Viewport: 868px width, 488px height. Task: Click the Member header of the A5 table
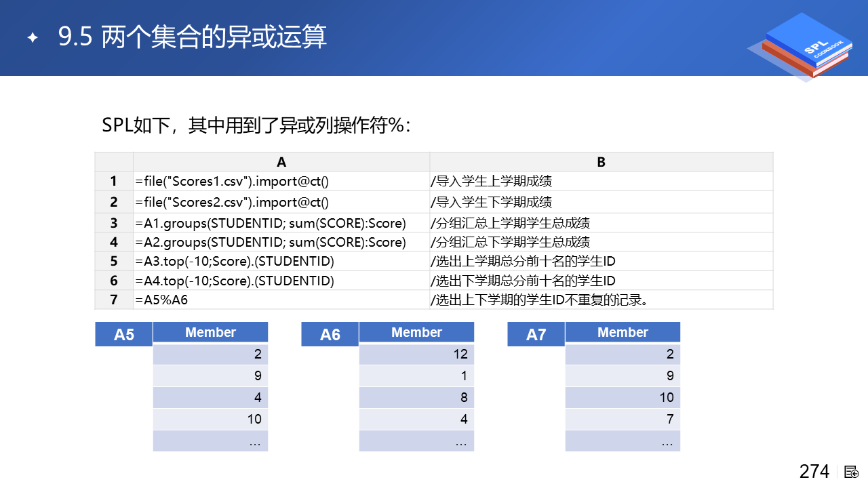(x=210, y=332)
